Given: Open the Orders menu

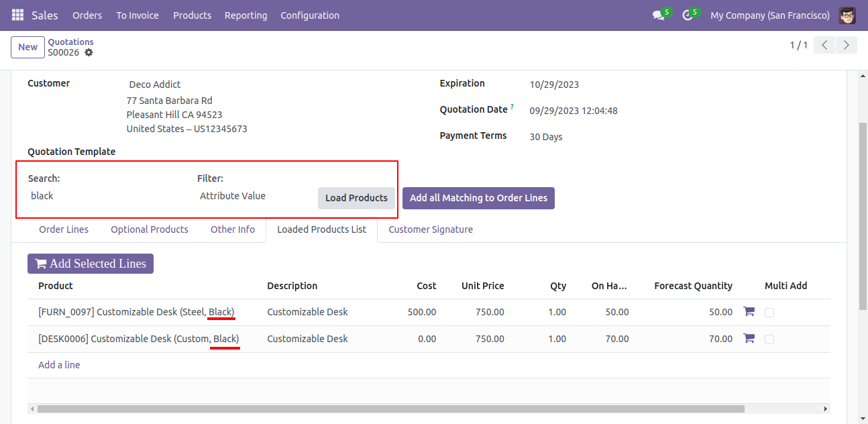Looking at the screenshot, I should (x=87, y=15).
